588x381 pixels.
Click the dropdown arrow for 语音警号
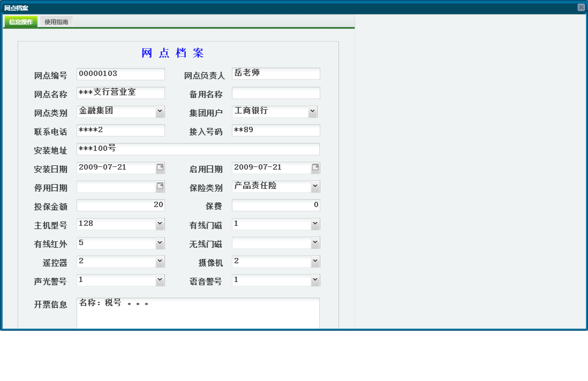[x=315, y=280]
